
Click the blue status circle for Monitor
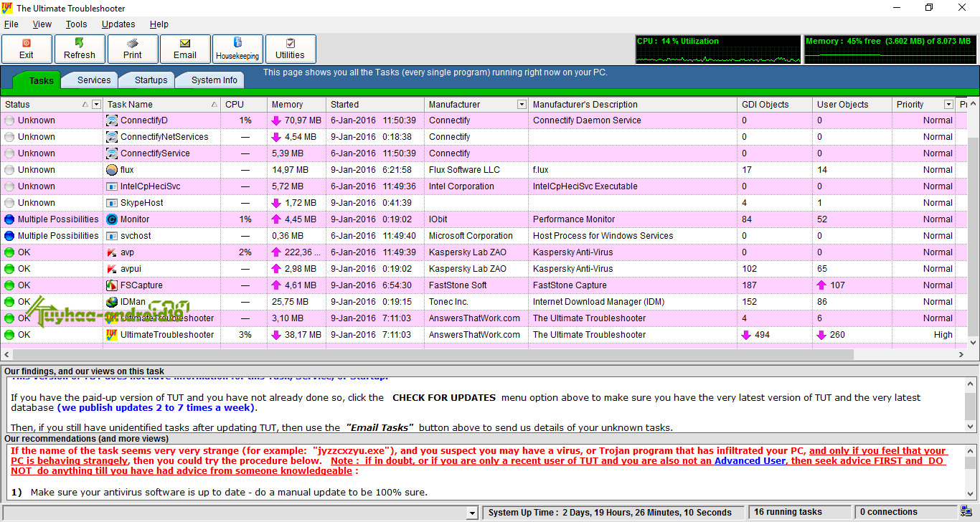pos(9,219)
